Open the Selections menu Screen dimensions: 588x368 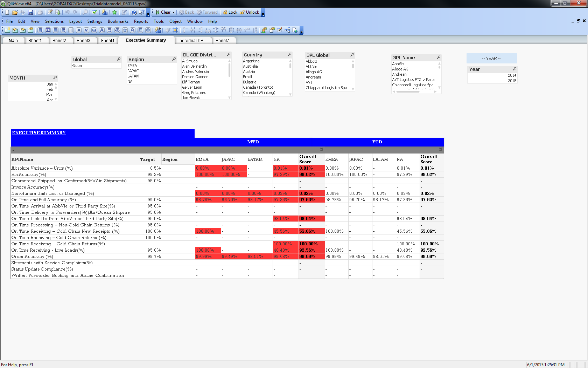54,21
